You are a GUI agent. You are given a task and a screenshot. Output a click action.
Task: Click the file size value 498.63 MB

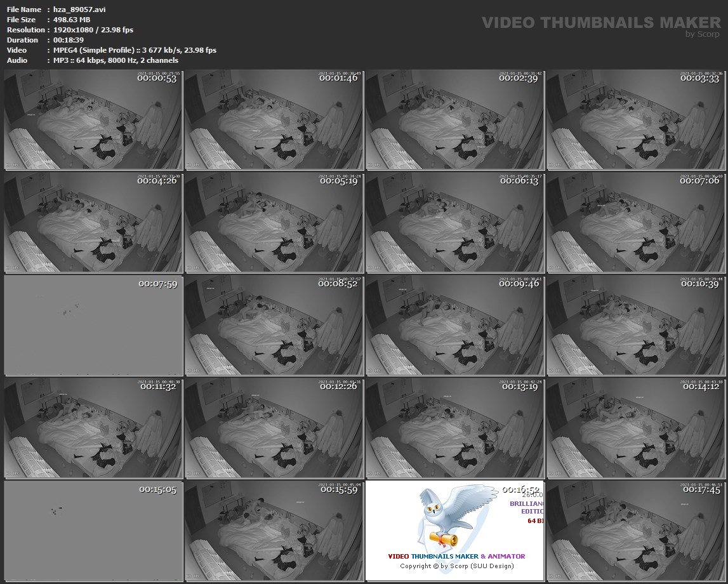point(72,20)
